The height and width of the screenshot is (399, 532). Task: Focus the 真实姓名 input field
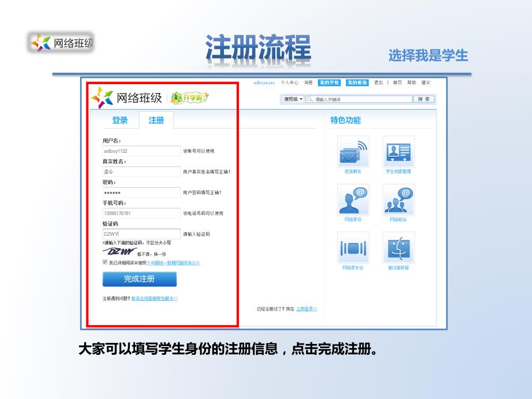pos(141,171)
